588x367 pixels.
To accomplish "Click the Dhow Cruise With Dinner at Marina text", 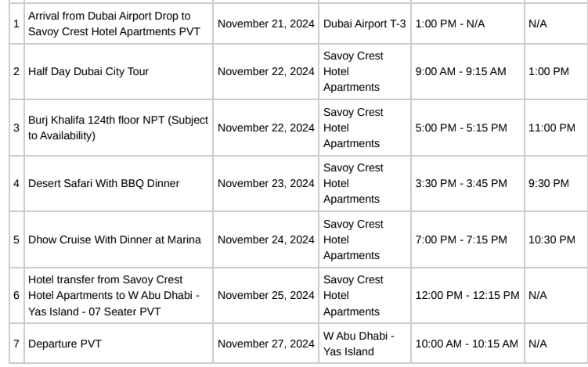I will coord(114,240).
